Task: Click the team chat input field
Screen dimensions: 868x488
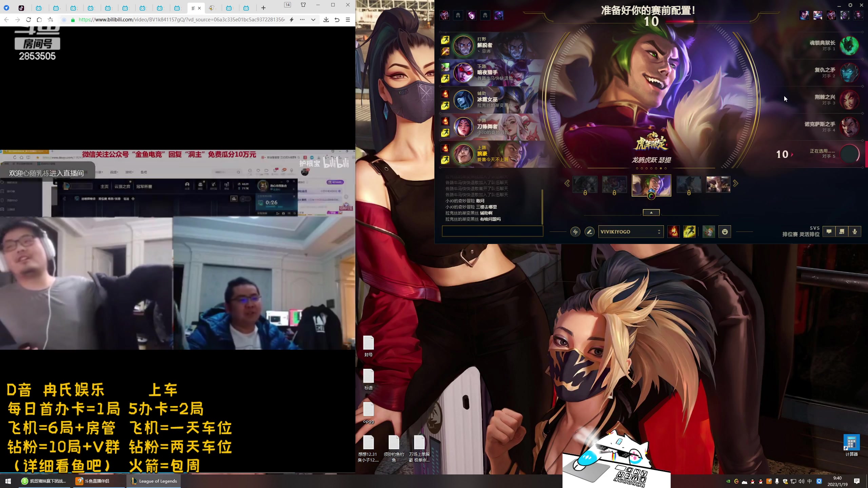Action: coord(492,231)
